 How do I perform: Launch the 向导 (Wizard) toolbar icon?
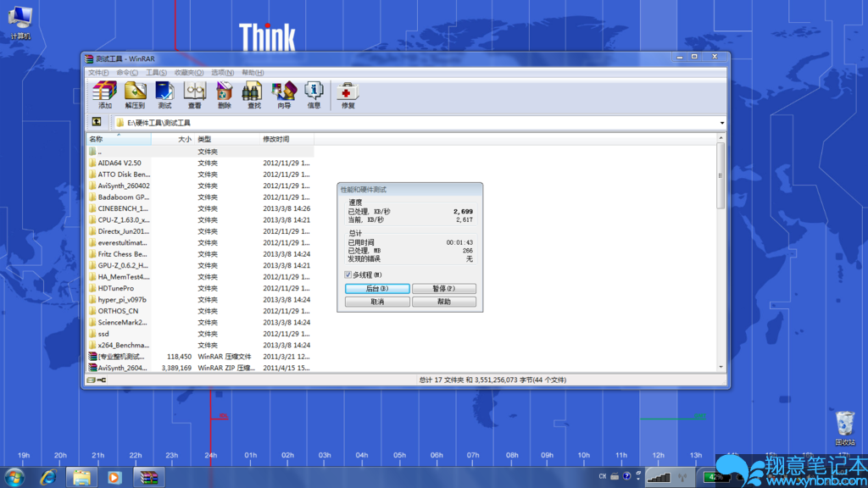[x=283, y=94]
